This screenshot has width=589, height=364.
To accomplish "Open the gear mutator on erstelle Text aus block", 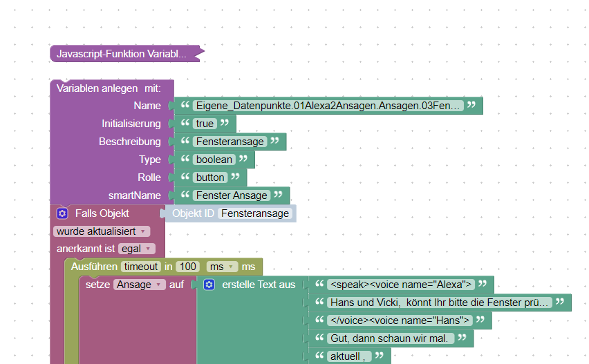I will (209, 285).
